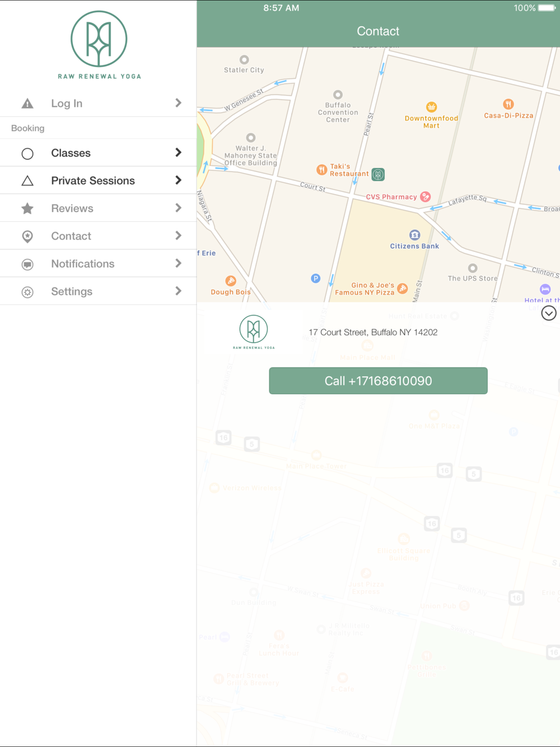This screenshot has width=560, height=747.
Task: Tap the Citizens Bank map label
Action: 414,246
